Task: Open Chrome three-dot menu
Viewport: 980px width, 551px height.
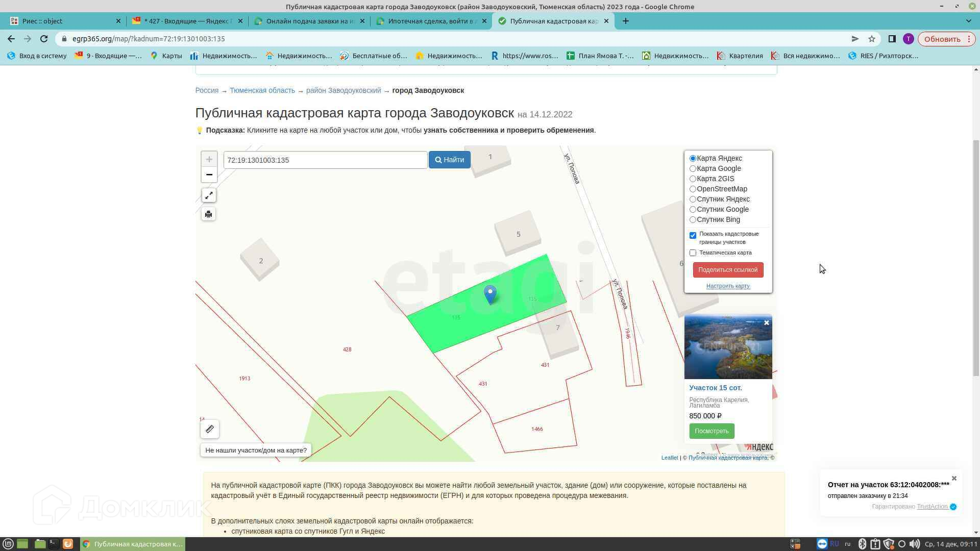Action: (x=969, y=39)
